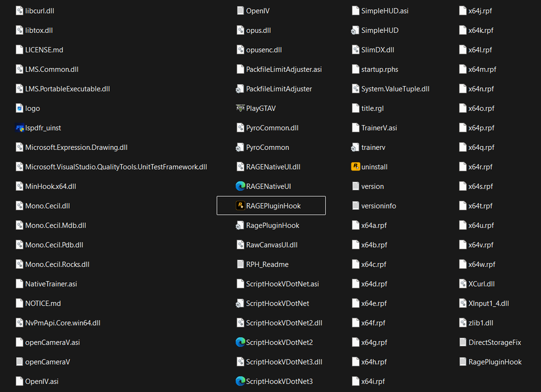Select the zlib1.dll file name
The image size is (541, 392).
tap(481, 323)
